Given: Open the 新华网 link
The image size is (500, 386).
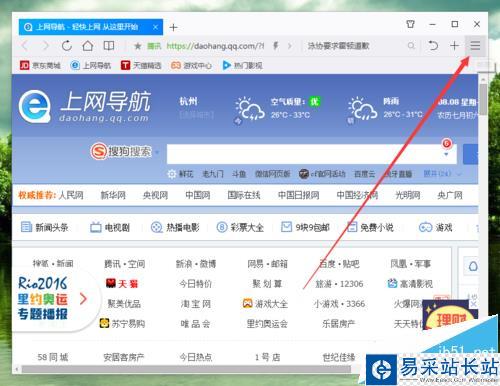Looking at the screenshot, I should 113,195.
